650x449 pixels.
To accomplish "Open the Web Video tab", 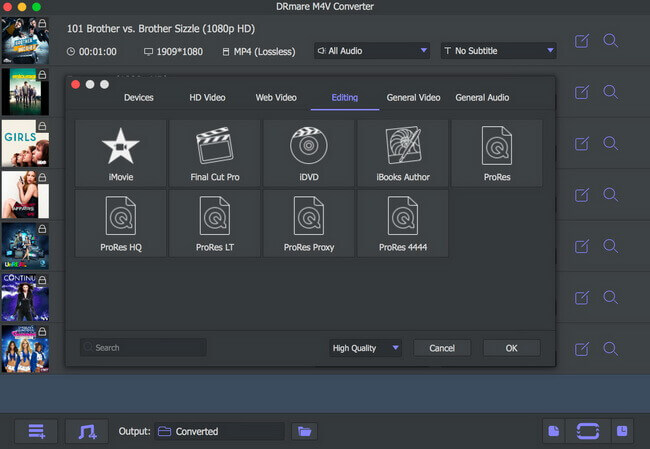I will 276,97.
